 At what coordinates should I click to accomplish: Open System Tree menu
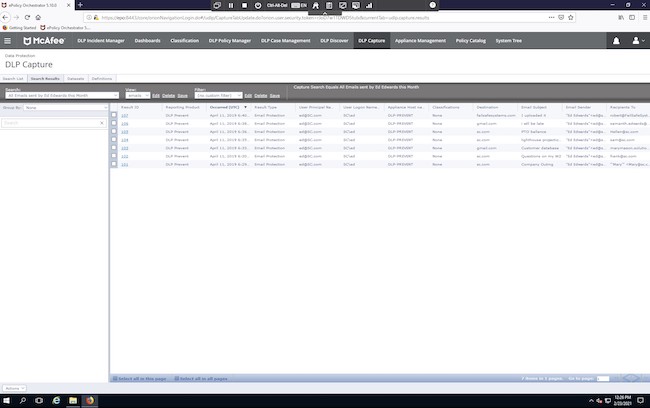509,41
